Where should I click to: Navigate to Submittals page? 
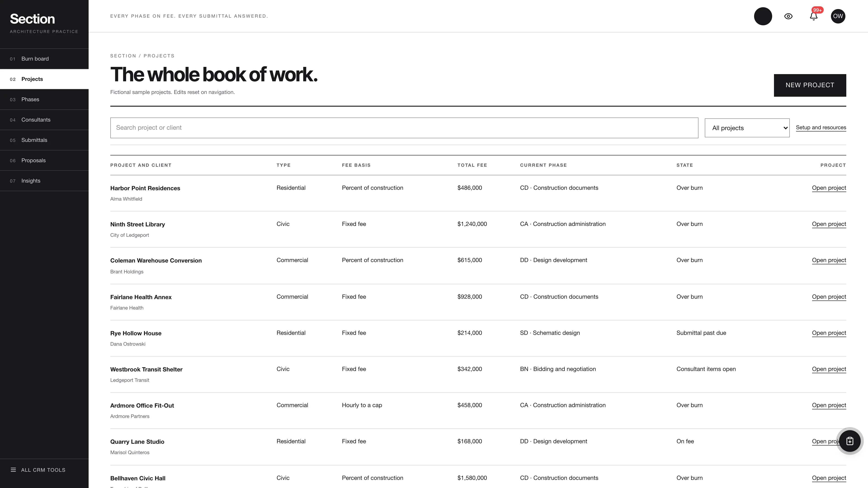pyautogui.click(x=44, y=140)
